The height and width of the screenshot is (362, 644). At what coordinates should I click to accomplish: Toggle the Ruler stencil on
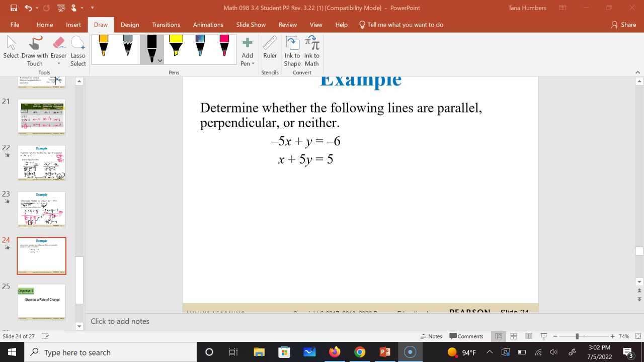[x=270, y=49]
